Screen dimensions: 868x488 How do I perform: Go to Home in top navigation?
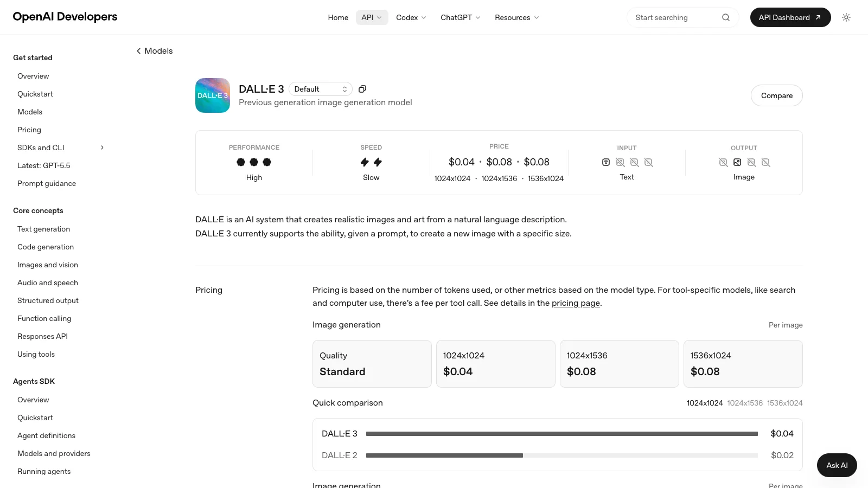click(x=338, y=17)
